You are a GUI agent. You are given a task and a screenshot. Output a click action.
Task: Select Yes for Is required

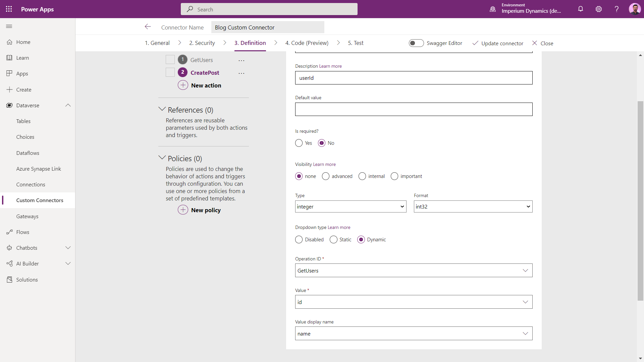[299, 143]
